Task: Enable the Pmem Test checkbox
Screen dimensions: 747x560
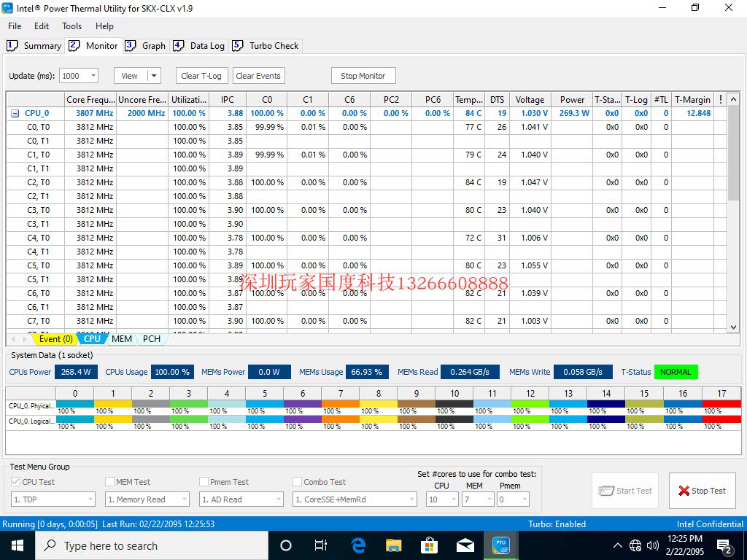Action: (204, 482)
